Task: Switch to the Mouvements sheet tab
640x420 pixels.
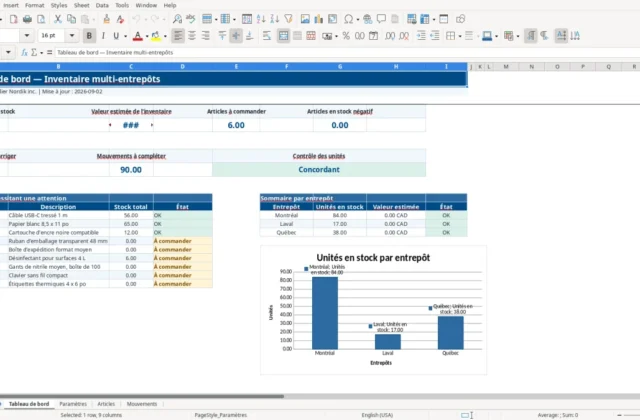Action: click(142, 404)
